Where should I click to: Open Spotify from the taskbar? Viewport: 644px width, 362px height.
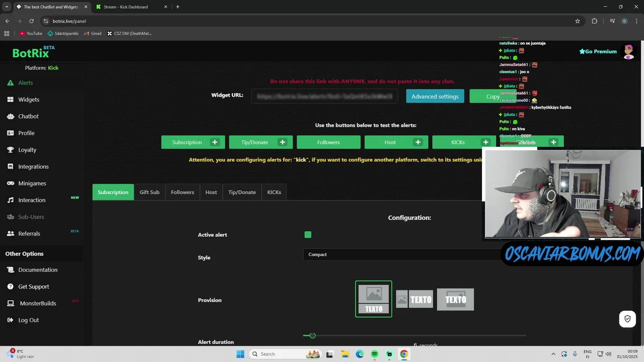(x=374, y=354)
